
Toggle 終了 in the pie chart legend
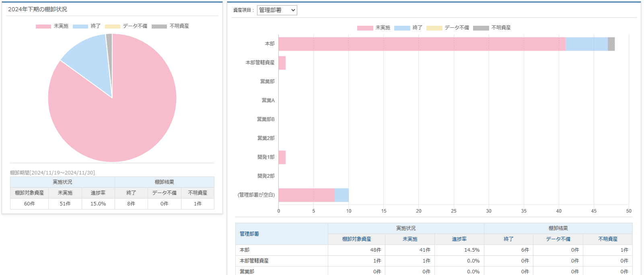point(87,26)
